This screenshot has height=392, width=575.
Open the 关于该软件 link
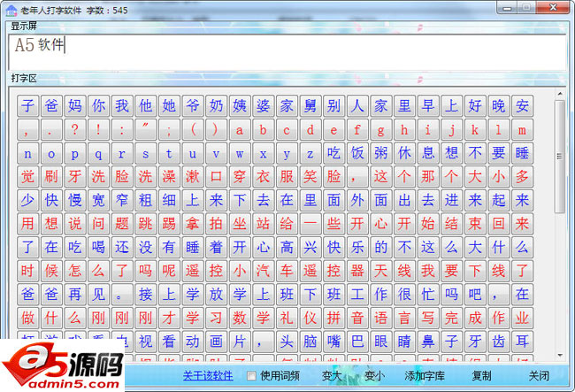click(x=208, y=376)
